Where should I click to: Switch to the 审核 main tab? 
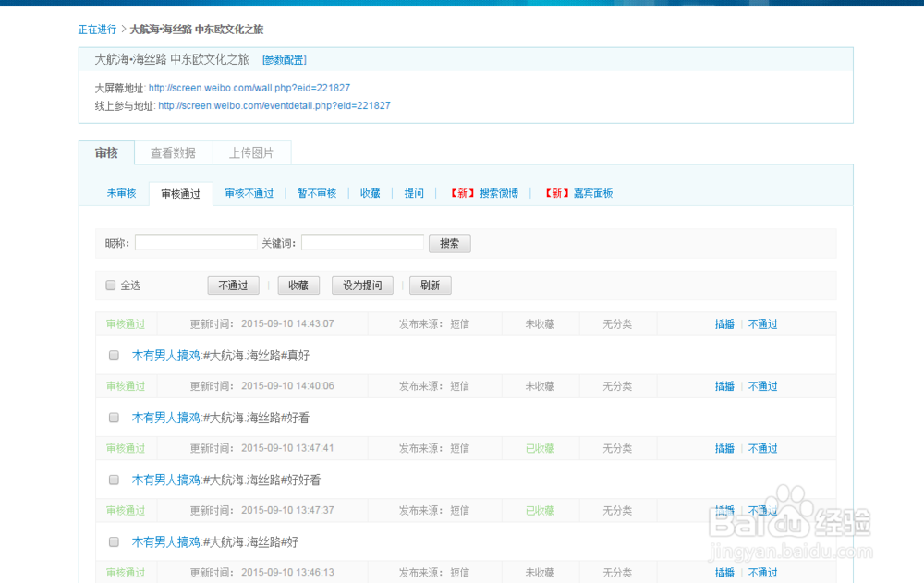106,152
